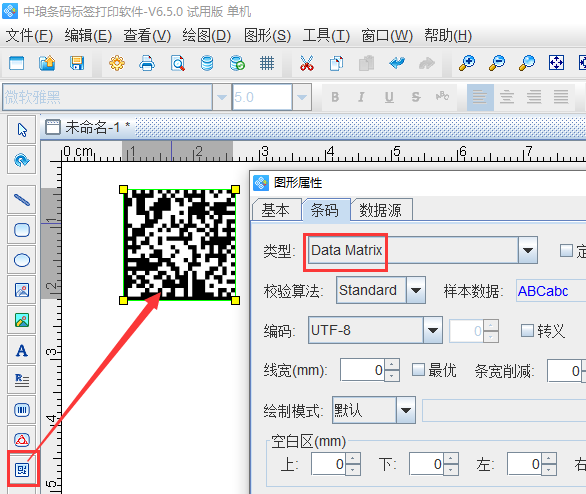Viewport: 586px width, 494px height.
Task: Switch to the 数据源 tab
Action: [x=381, y=210]
